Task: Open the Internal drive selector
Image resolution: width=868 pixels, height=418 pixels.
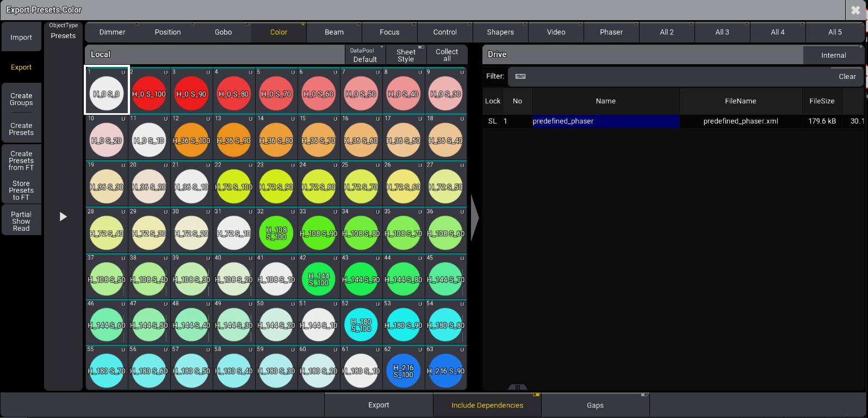Action: tap(833, 55)
